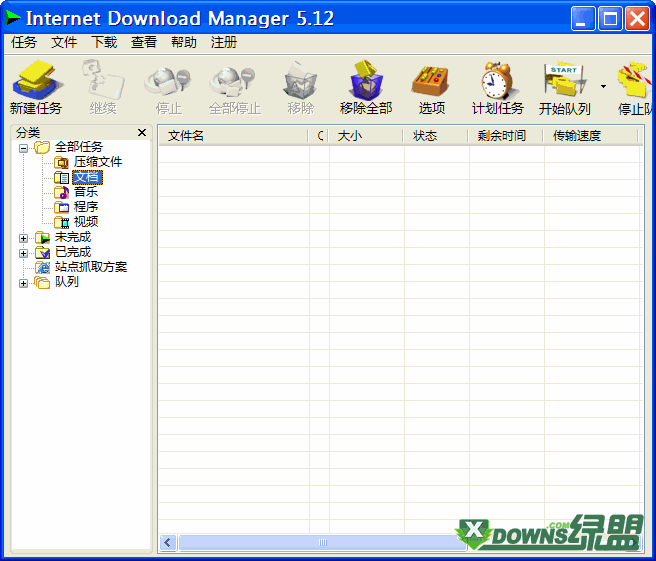The height and width of the screenshot is (561, 656).
Task: Select the 未完成 folder
Action: (x=73, y=237)
